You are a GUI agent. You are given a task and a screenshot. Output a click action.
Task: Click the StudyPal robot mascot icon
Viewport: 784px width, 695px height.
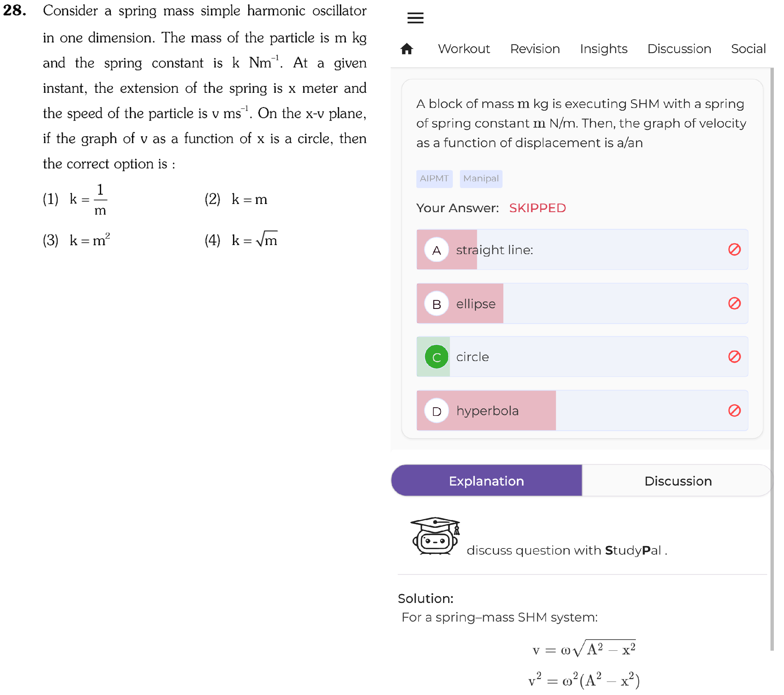click(435, 535)
